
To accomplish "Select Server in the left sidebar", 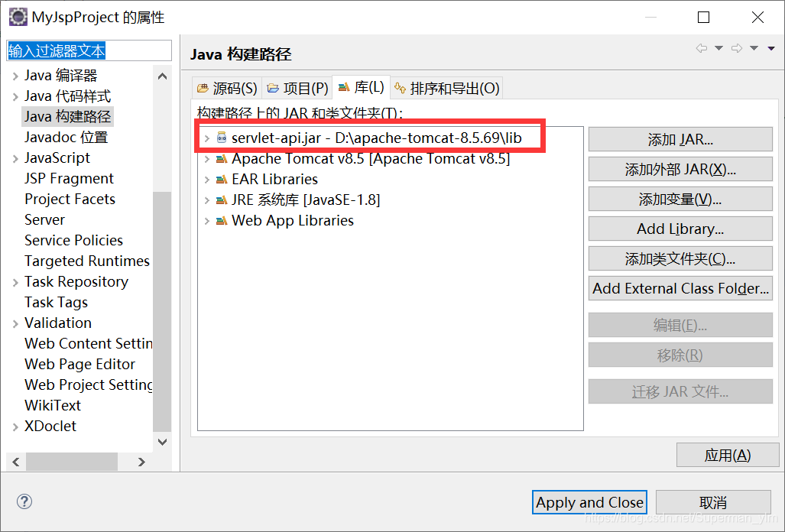I will tap(44, 219).
